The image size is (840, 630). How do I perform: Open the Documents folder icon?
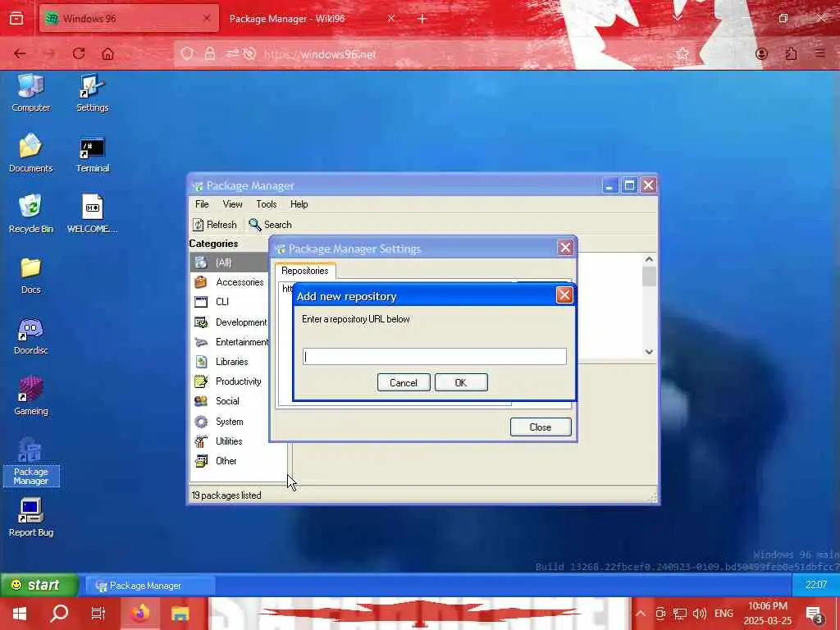point(30,153)
